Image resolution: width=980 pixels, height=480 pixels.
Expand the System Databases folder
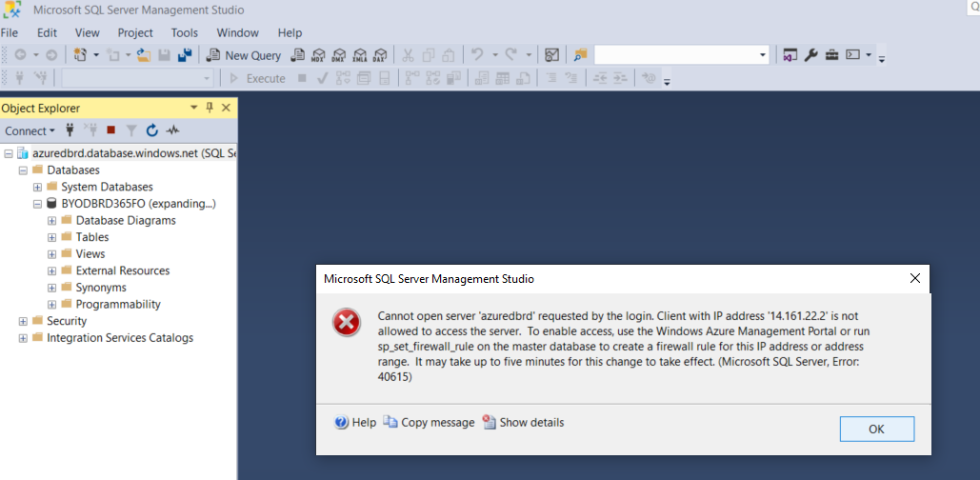pyautogui.click(x=37, y=187)
